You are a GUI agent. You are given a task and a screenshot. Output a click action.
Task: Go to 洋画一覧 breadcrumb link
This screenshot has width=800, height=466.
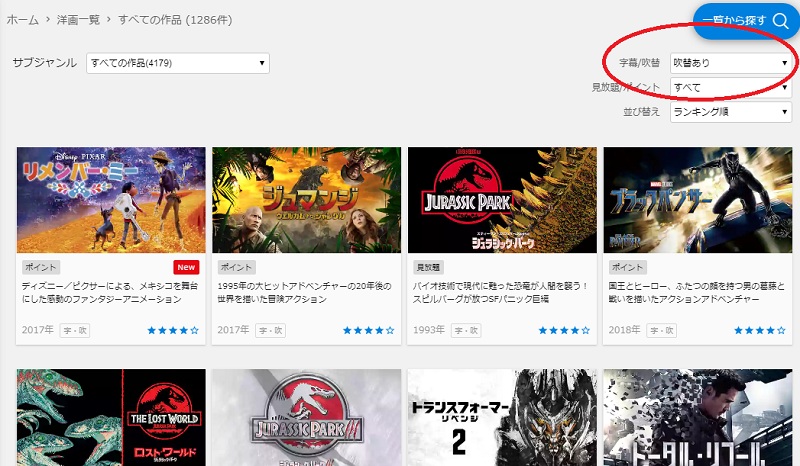[x=78, y=20]
